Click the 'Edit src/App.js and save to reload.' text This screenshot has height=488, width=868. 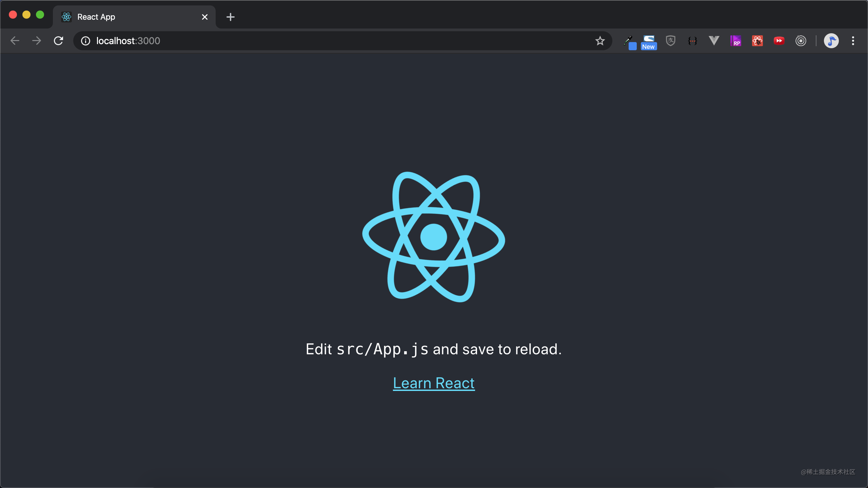point(434,349)
